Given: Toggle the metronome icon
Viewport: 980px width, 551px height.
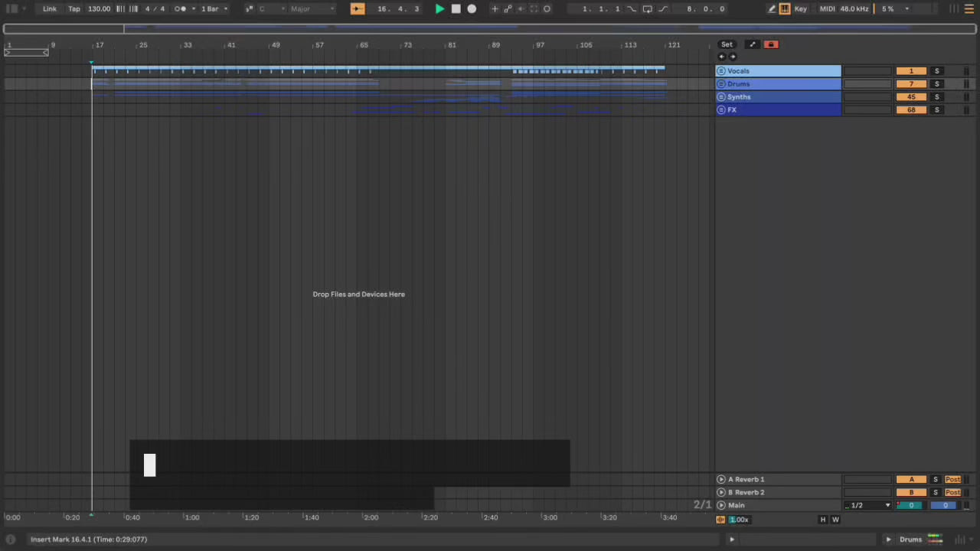Looking at the screenshot, I should (181, 9).
